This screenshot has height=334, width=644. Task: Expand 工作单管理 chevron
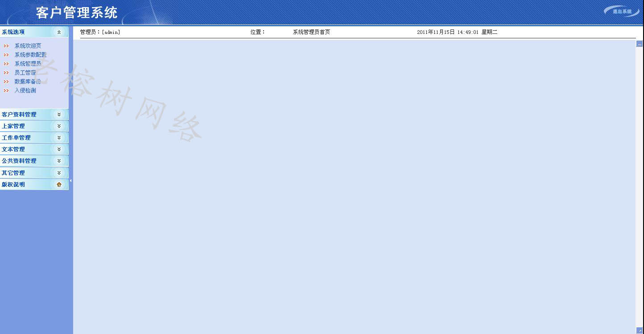(x=59, y=138)
